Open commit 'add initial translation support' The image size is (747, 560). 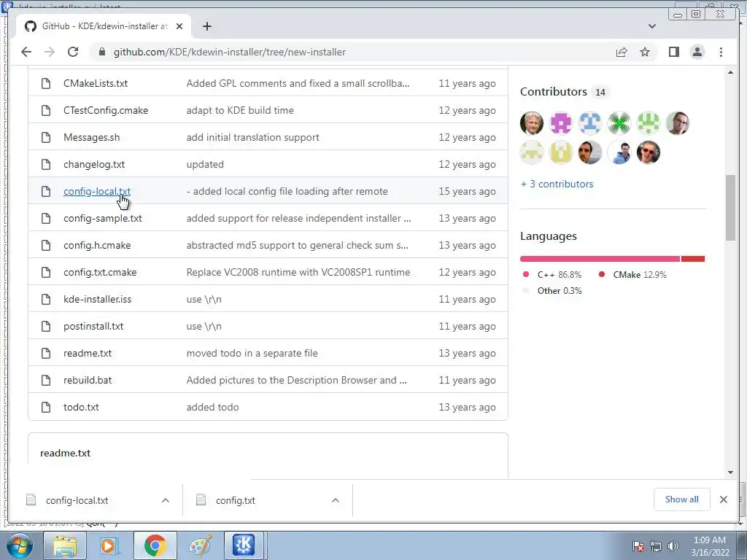click(252, 138)
